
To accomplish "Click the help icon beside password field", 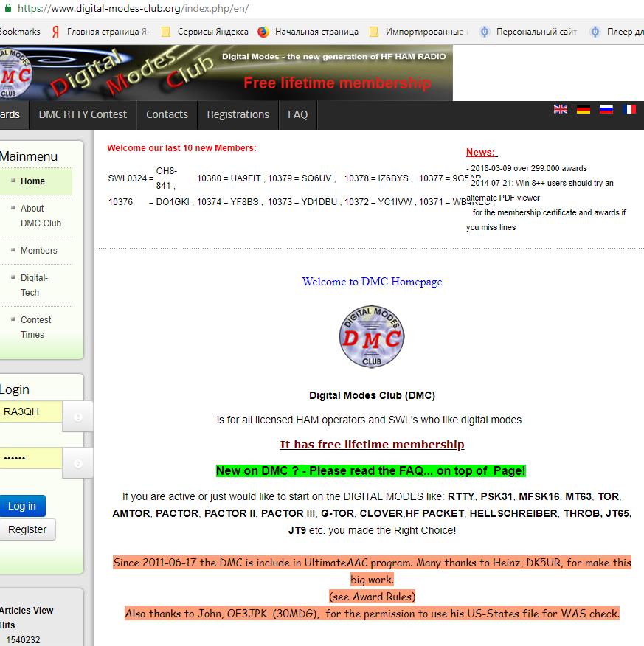I will (x=77, y=464).
